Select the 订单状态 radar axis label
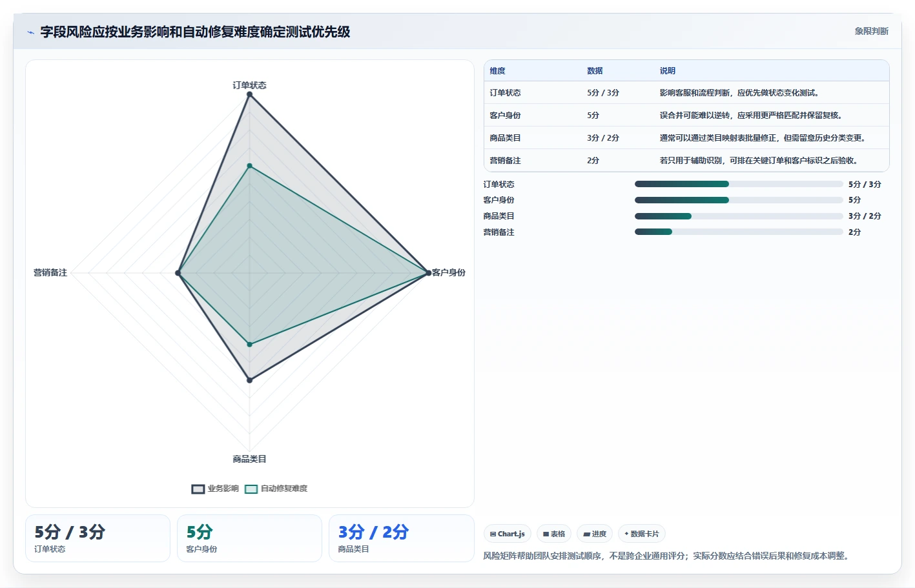The height and width of the screenshot is (588, 915). click(249, 85)
